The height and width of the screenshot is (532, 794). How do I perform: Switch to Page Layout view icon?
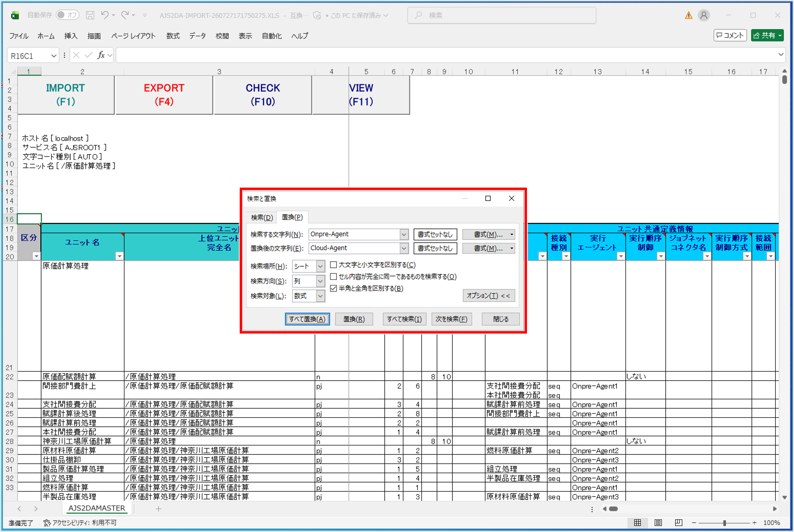[658, 523]
